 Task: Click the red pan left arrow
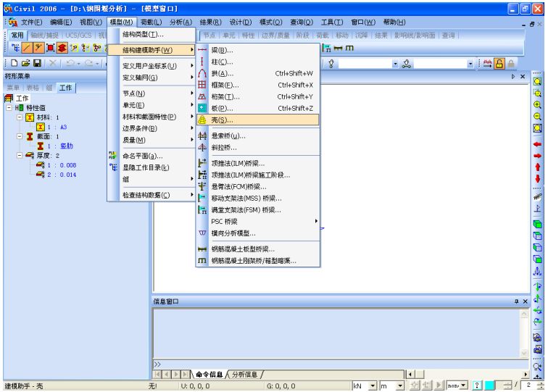click(537, 144)
